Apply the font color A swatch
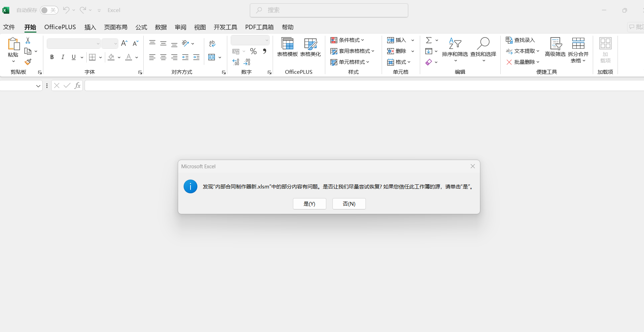 (x=129, y=57)
